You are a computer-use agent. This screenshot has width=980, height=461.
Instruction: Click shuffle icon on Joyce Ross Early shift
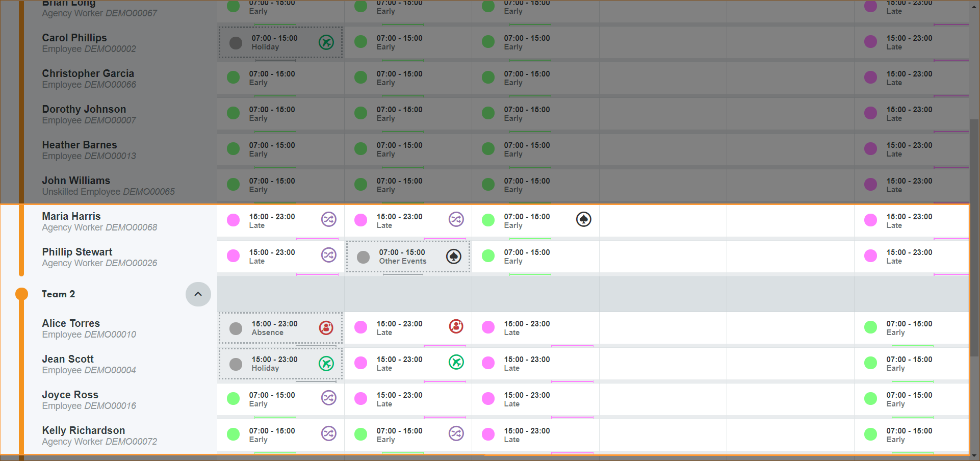(x=328, y=398)
